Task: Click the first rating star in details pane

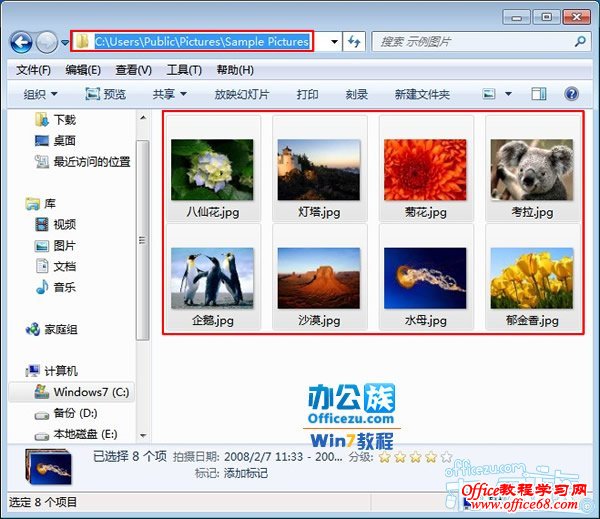Action: [385, 457]
